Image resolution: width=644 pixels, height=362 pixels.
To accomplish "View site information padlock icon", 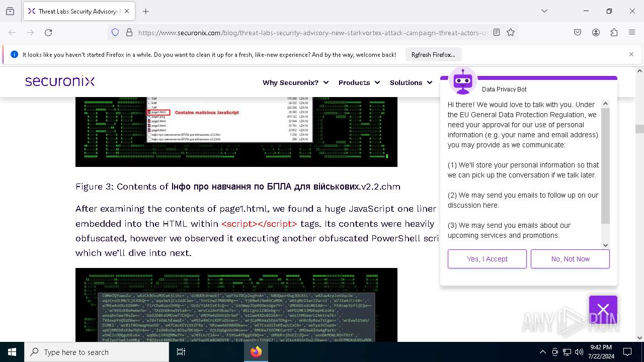I will [129, 32].
